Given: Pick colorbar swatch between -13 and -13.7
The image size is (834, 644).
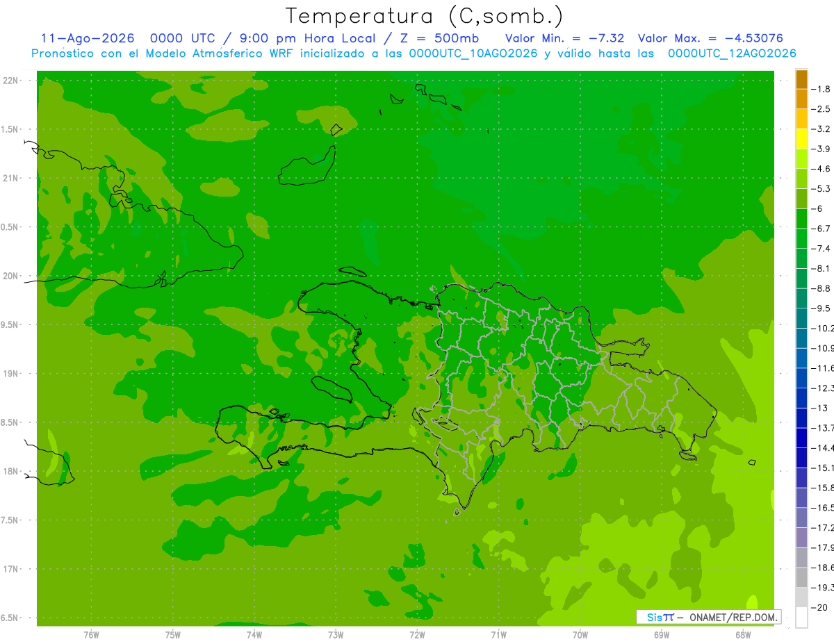Looking at the screenshot, I should [x=801, y=418].
